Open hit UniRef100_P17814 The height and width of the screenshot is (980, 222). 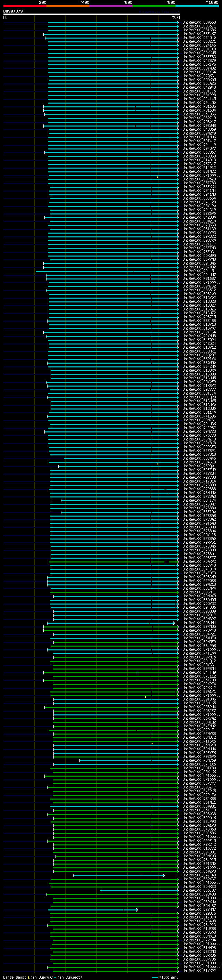tap(199, 481)
